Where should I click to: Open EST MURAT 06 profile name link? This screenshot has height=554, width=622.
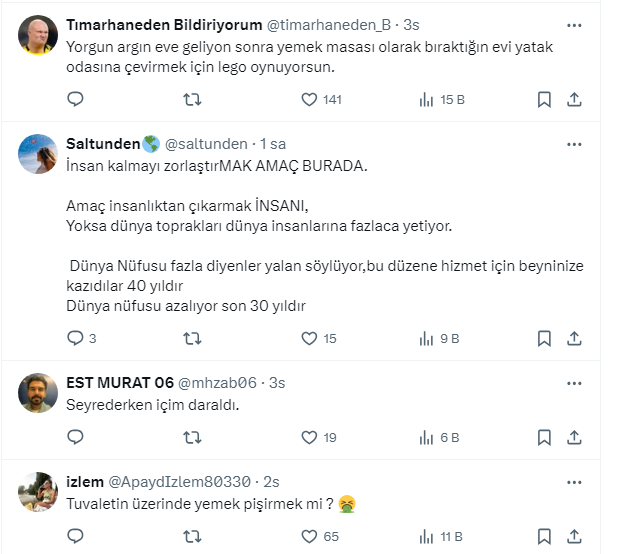[x=119, y=383]
